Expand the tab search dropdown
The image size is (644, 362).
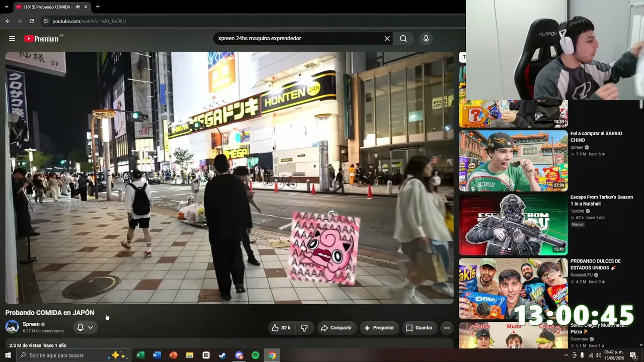coord(6,7)
